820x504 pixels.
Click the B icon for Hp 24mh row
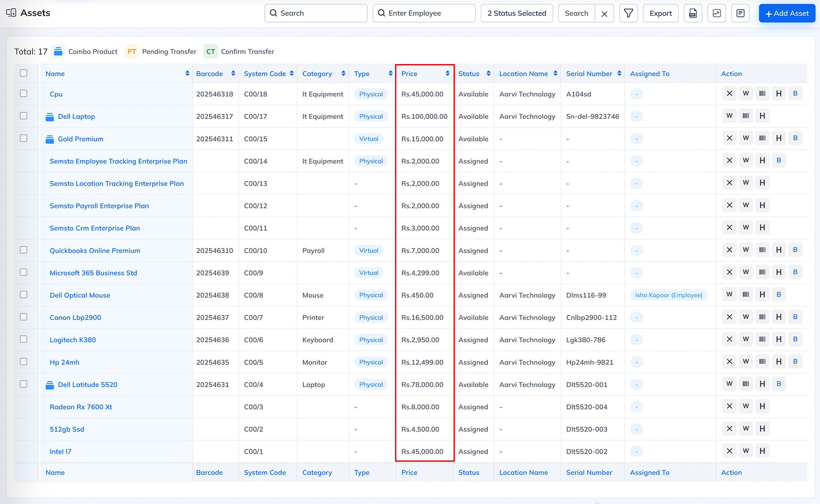click(x=795, y=361)
